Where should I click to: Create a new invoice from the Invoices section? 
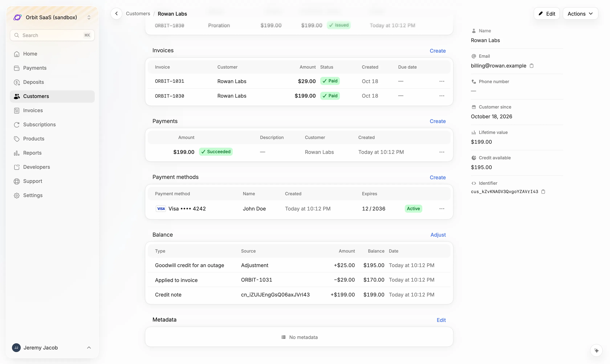click(438, 51)
